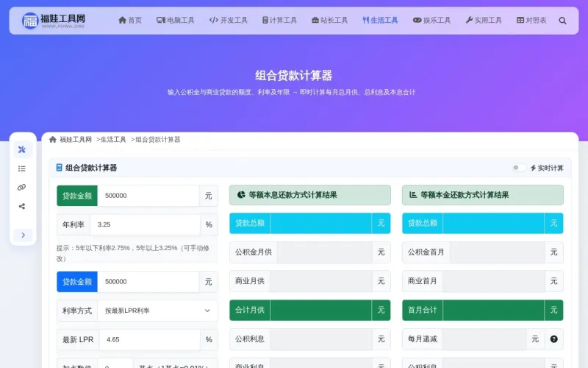The image size is (588, 368).
Task: Click the 等额本息 贷款总额 result field
Action: [320, 223]
